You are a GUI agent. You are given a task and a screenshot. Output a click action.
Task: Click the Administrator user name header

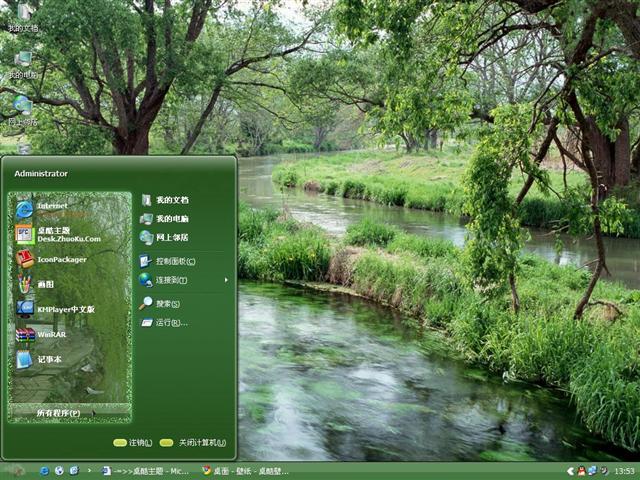pos(41,173)
